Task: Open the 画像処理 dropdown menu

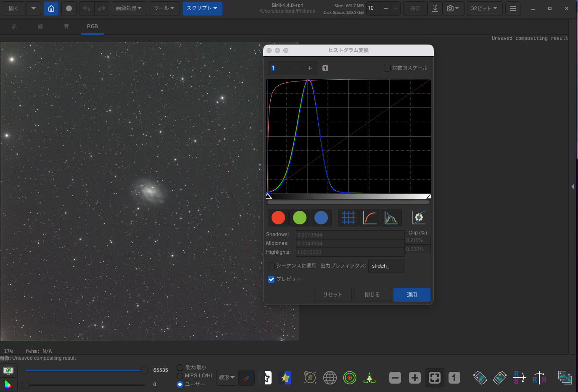Action: [x=129, y=8]
